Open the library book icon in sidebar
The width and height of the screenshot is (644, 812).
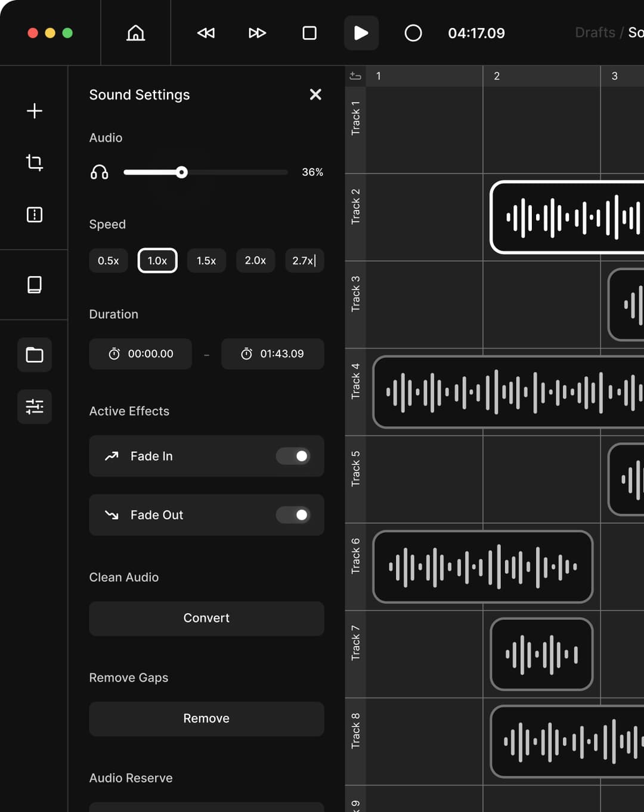pos(35,285)
